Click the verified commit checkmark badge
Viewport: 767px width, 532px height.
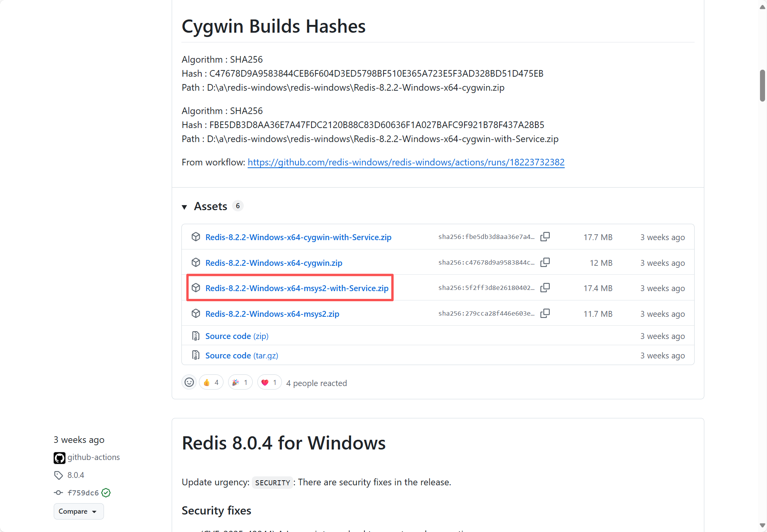point(106,493)
